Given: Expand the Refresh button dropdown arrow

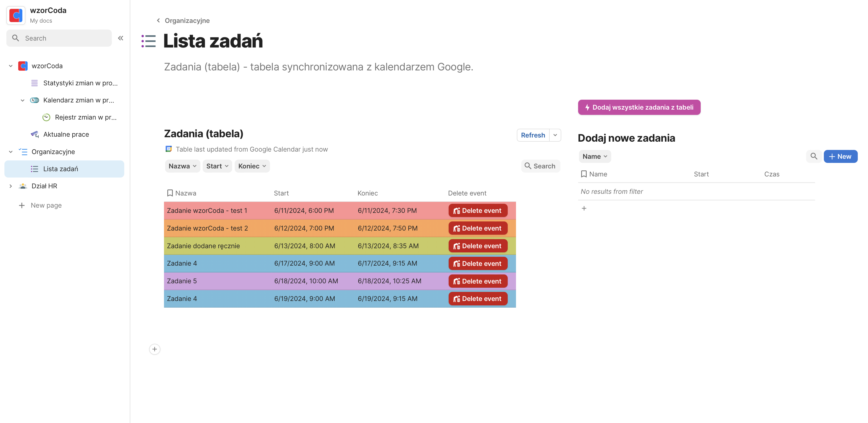Looking at the screenshot, I should 555,135.
